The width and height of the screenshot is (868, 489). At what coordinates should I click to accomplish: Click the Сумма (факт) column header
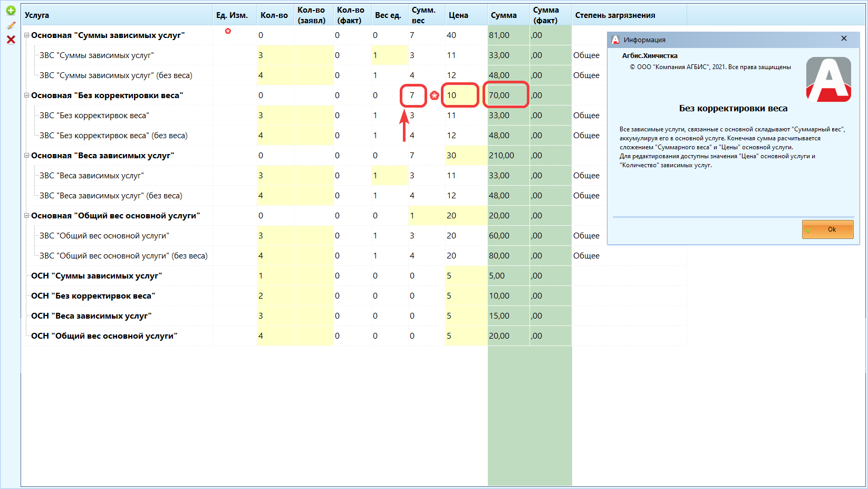(551, 15)
